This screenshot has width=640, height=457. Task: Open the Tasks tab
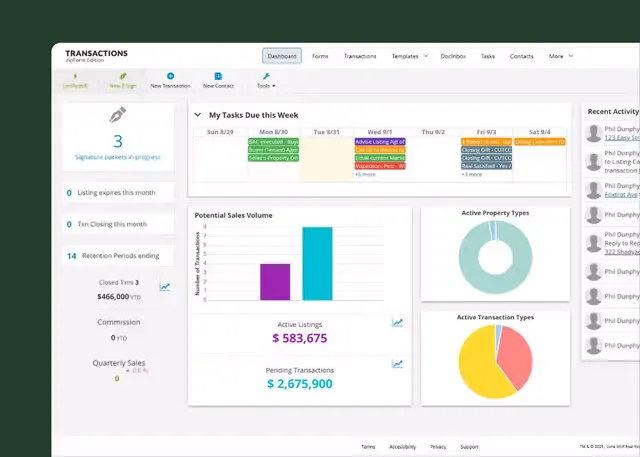click(x=488, y=56)
